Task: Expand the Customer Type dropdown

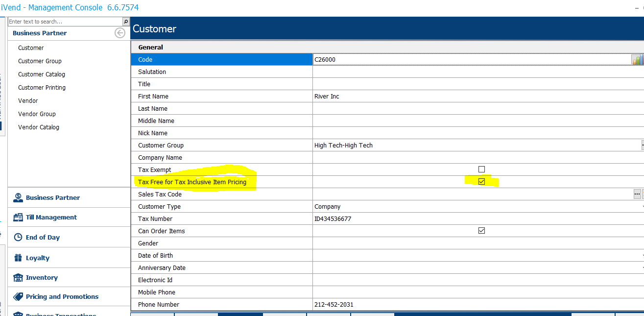Action: pyautogui.click(x=643, y=207)
